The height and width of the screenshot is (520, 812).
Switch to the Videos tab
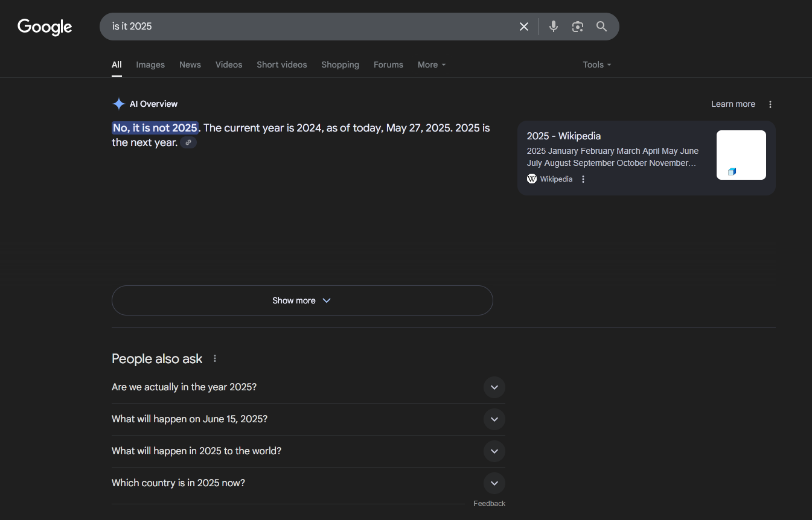(229, 65)
